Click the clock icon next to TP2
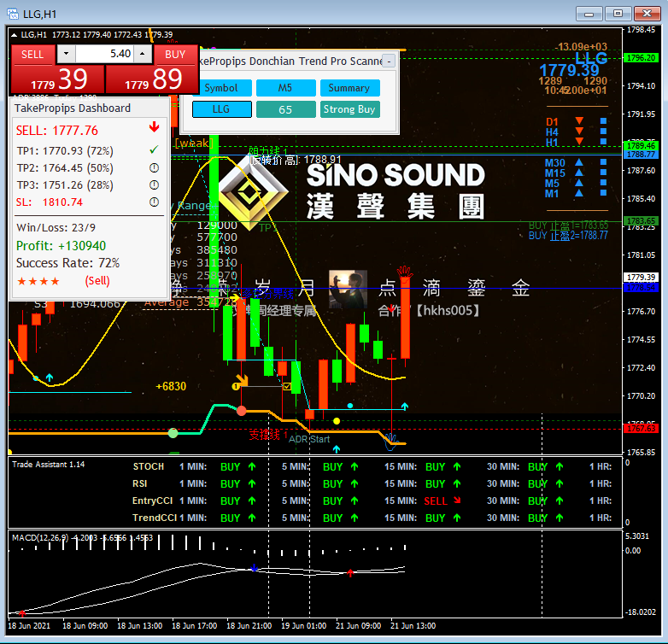668x644 pixels. point(155,167)
